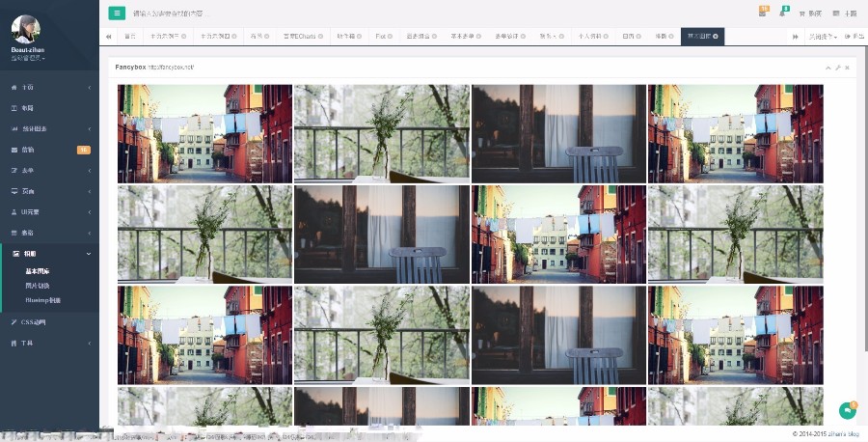Close the 百度ECharts tab with its x icon
Image resolution: width=868 pixels, height=442 pixels.
point(320,36)
